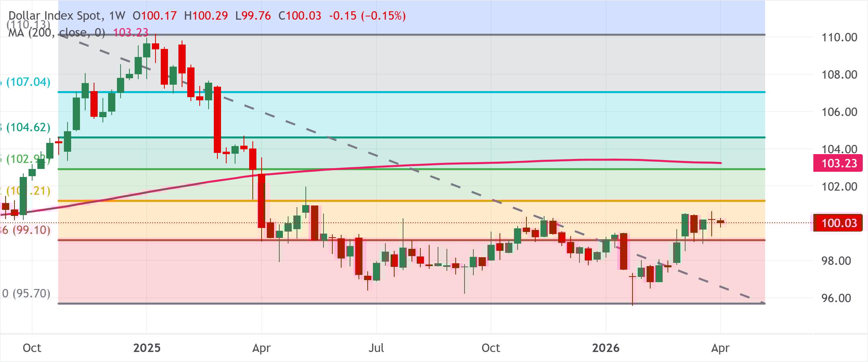Click the 106.00 price axis label
This screenshot has height=362, width=868.
click(x=839, y=112)
